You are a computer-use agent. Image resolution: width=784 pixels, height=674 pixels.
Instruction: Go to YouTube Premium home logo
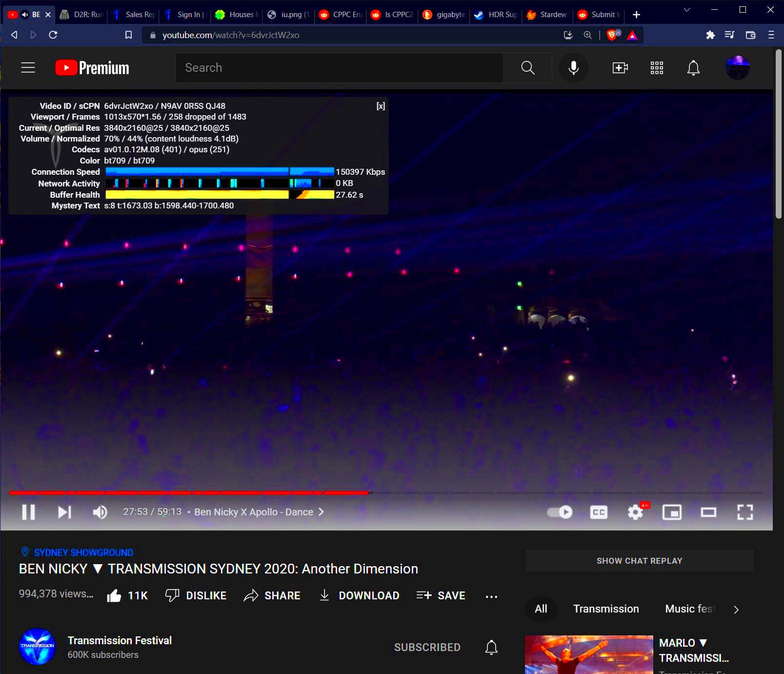(92, 67)
